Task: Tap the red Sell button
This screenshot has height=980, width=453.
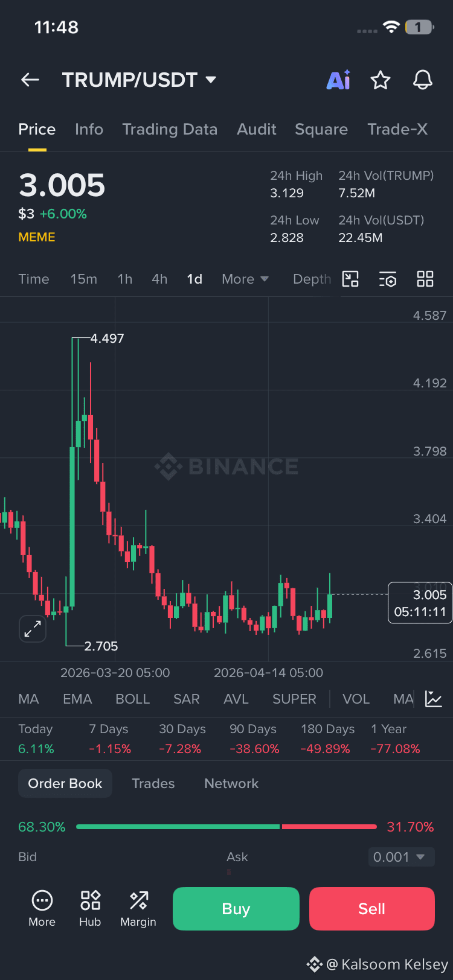Action: coord(372,909)
